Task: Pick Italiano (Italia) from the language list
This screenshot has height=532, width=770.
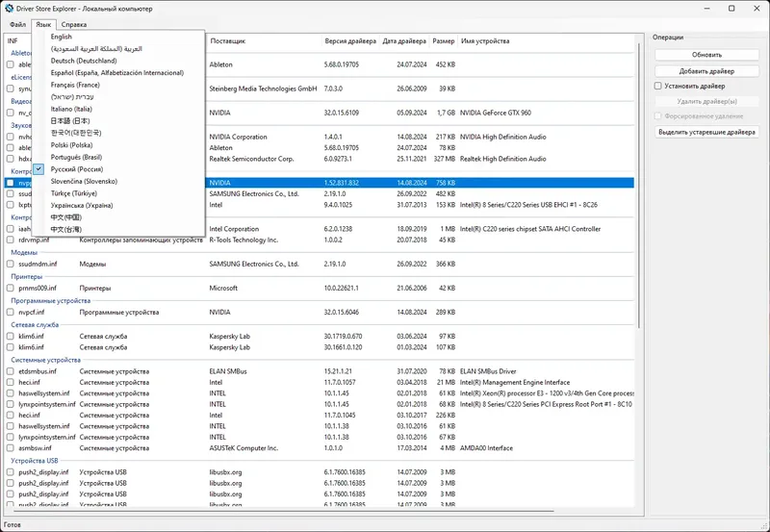Action: [71, 109]
